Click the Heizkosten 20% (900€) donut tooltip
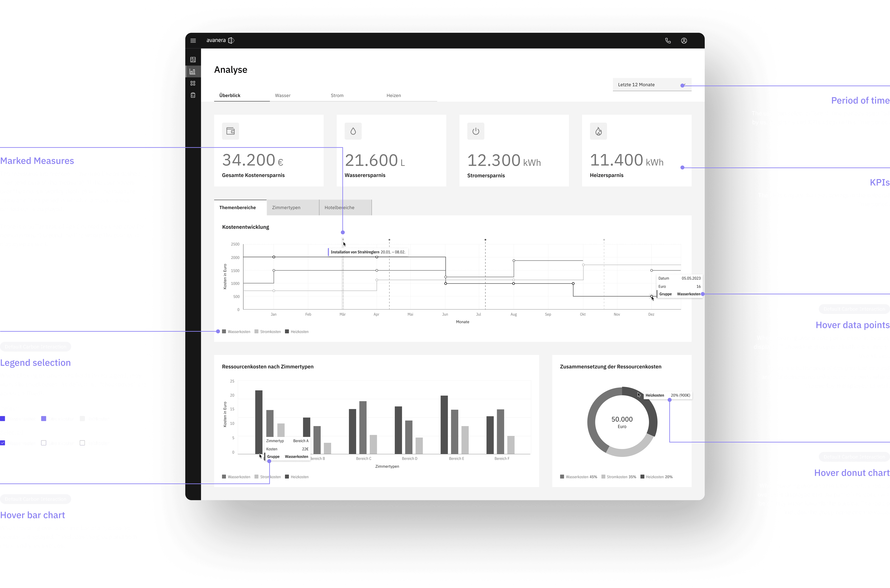Viewport: 890px width, 588px height. click(x=668, y=395)
